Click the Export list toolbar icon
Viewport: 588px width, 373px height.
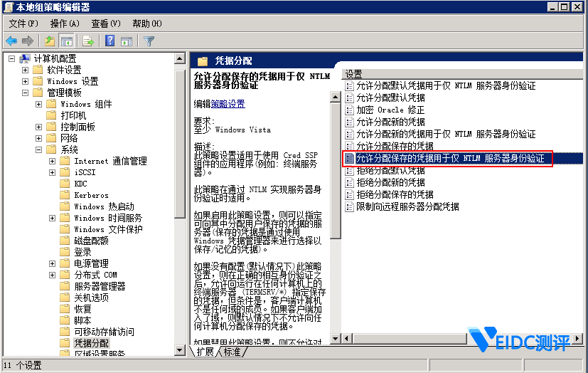(x=88, y=41)
